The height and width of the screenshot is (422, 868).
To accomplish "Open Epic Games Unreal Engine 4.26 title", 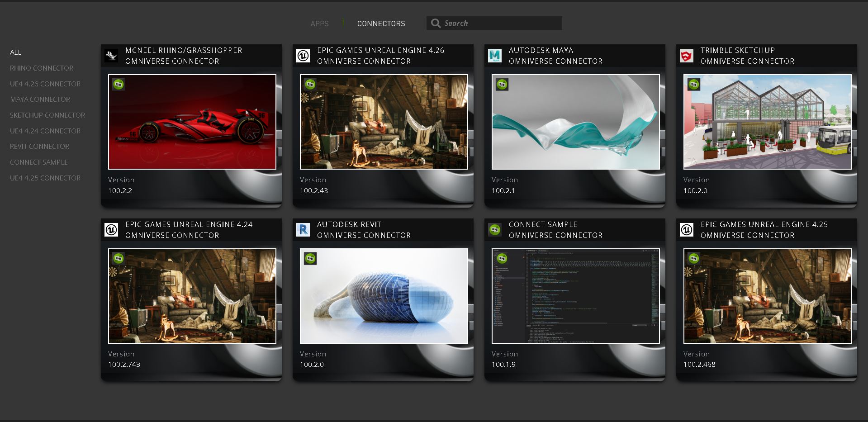I will point(380,56).
